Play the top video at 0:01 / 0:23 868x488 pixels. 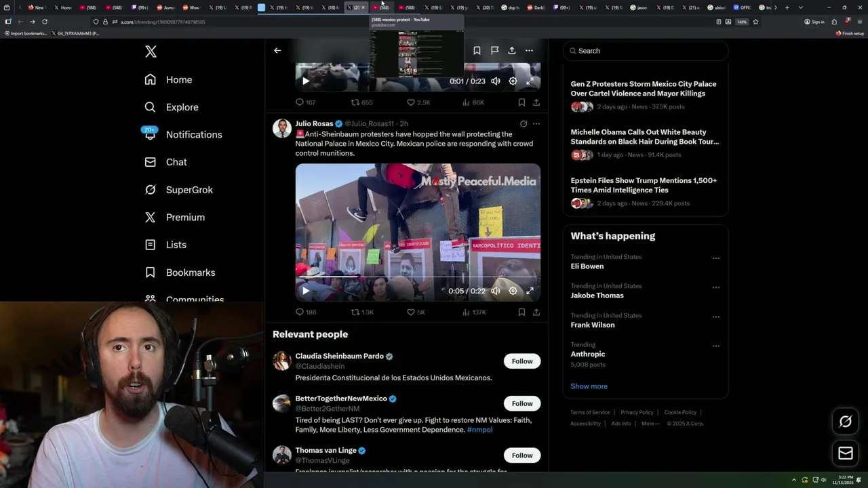point(306,81)
